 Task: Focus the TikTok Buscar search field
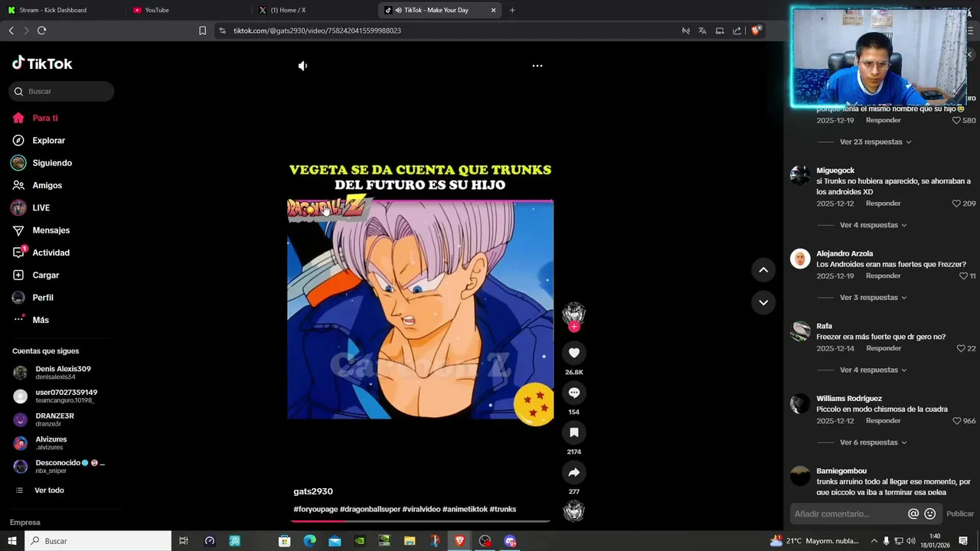(61, 91)
